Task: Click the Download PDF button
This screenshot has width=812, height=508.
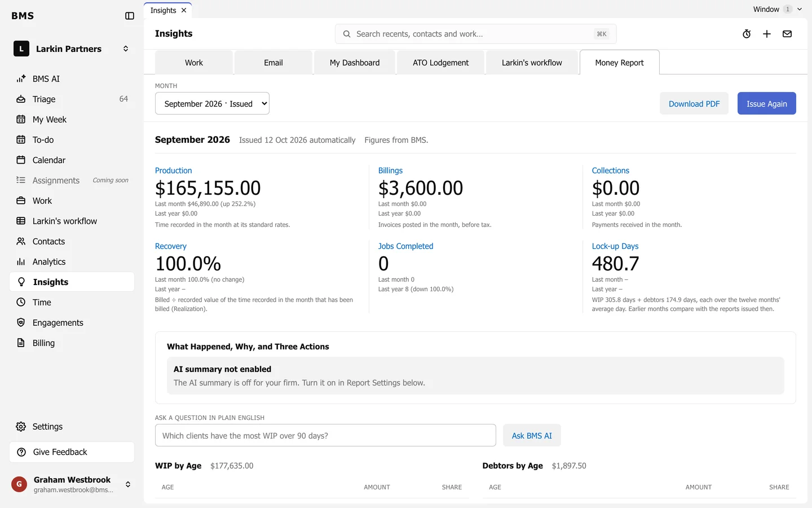Action: [694, 103]
